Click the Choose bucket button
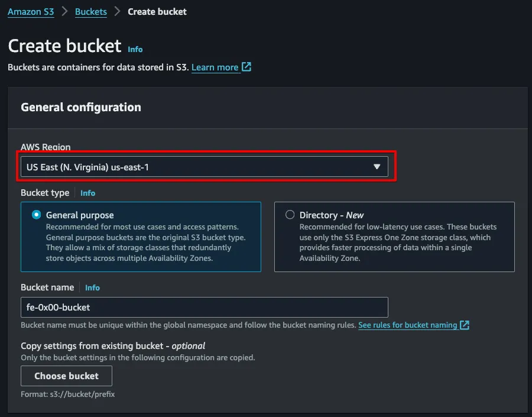This screenshot has width=532, height=417. click(x=66, y=376)
